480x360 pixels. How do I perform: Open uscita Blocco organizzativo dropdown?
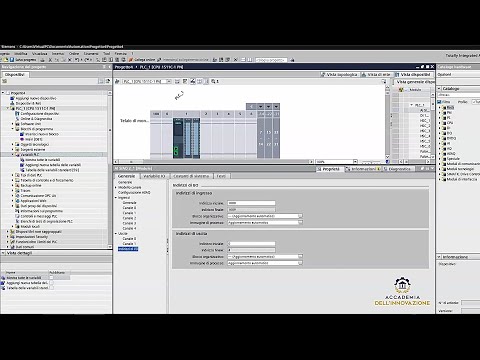(300, 257)
